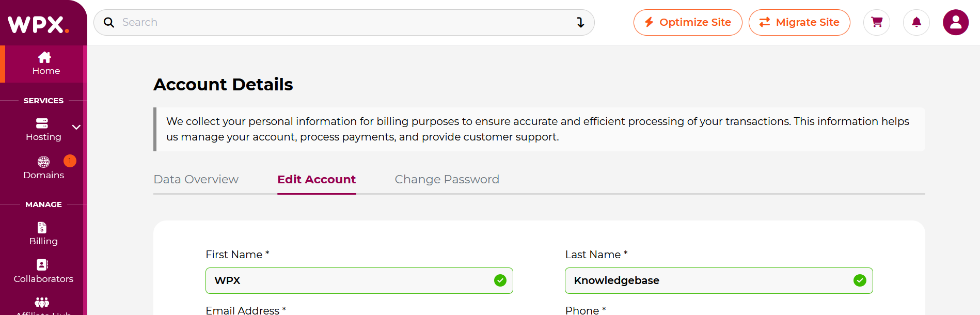This screenshot has height=315, width=980.
Task: Open the shopping cart icon
Action: (877, 22)
